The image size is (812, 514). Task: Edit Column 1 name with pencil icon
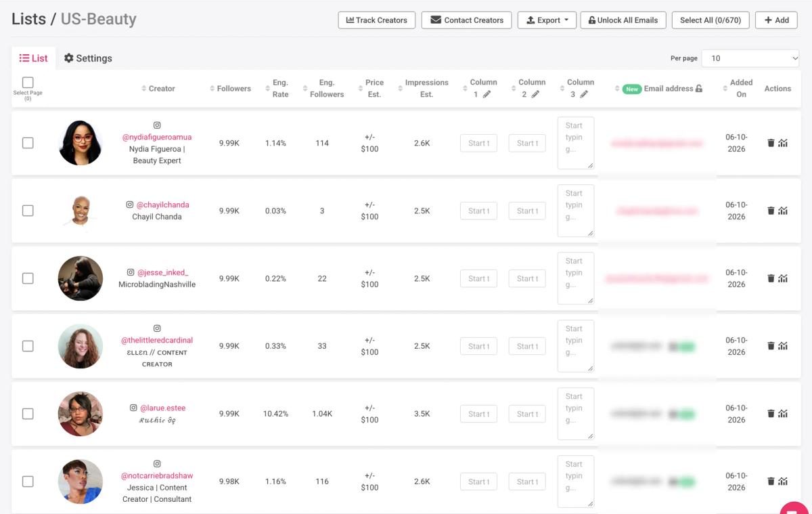coord(487,95)
